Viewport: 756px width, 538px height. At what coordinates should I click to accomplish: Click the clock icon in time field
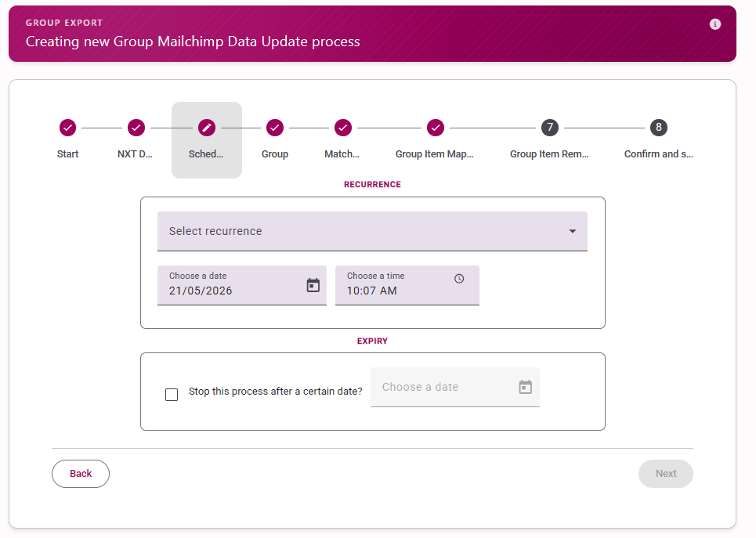pyautogui.click(x=459, y=279)
